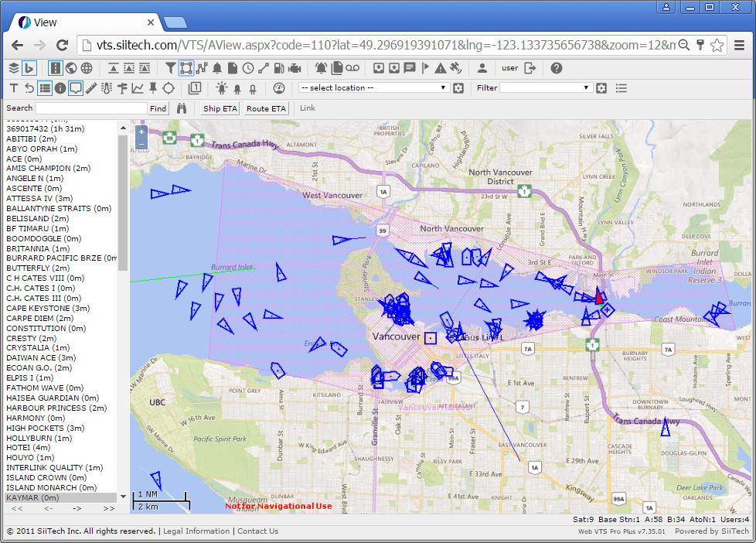
Task: Click the pushpin icon in toolbar
Action: pos(153,88)
